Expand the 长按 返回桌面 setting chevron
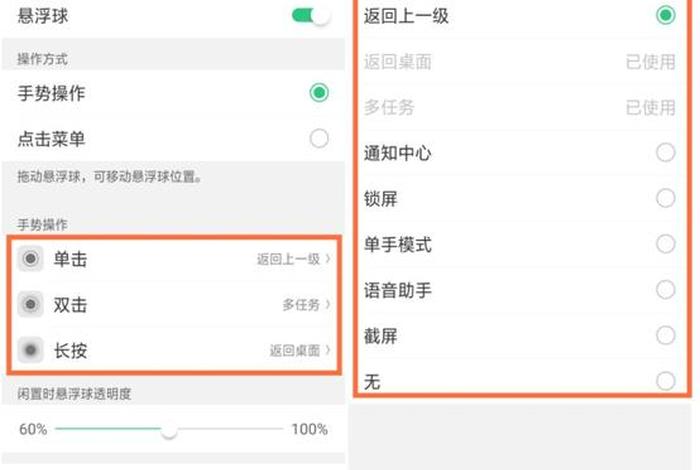Screen dimensions: 700x470 tap(326, 350)
